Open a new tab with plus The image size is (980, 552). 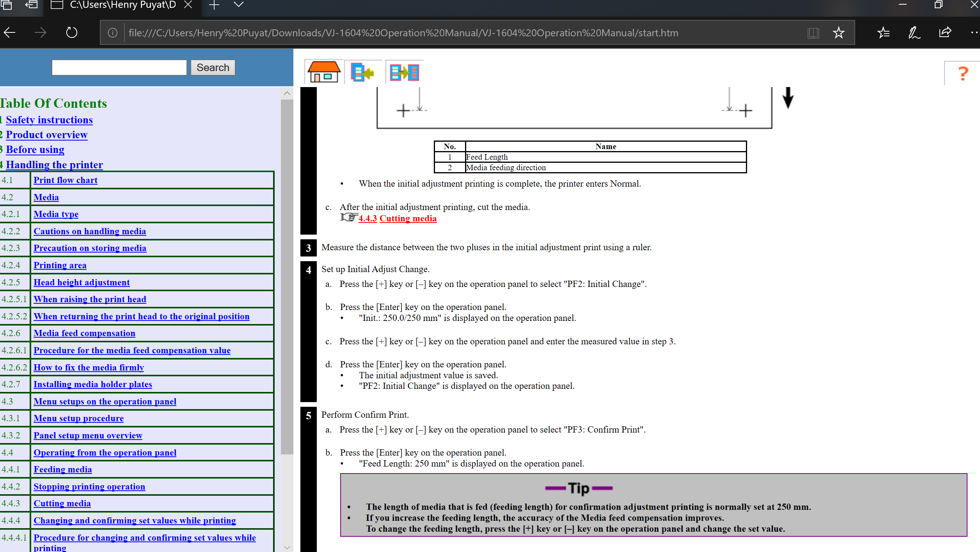214,5
